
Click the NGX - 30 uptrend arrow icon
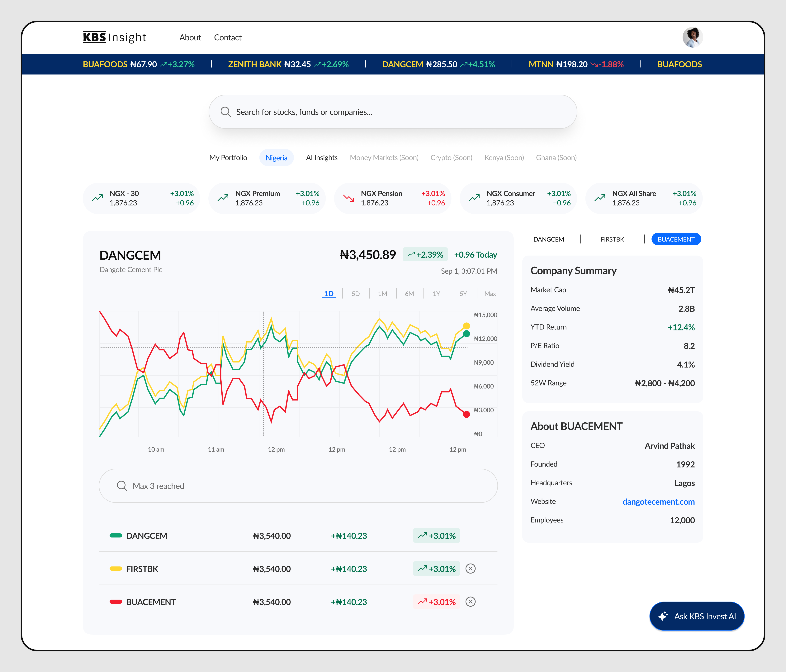click(97, 198)
